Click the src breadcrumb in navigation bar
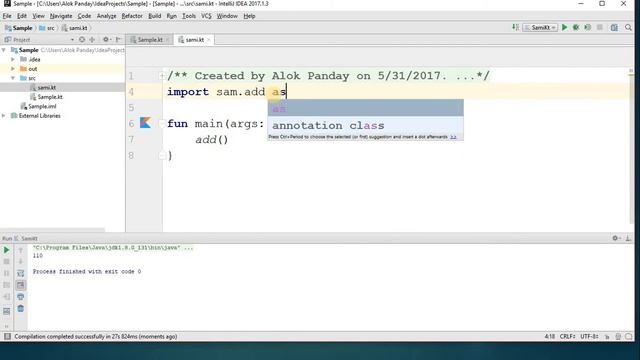 pyautogui.click(x=47, y=28)
